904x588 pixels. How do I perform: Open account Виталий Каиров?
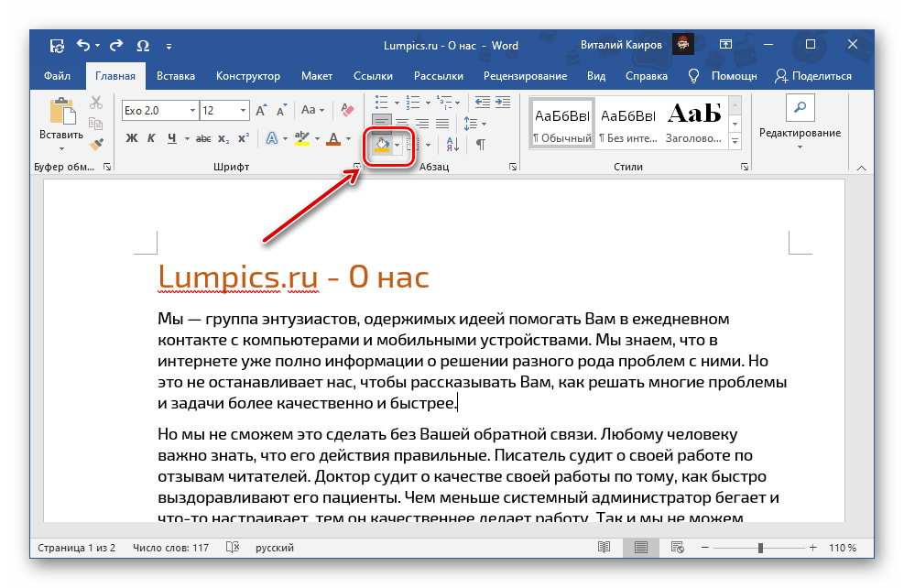[621, 45]
